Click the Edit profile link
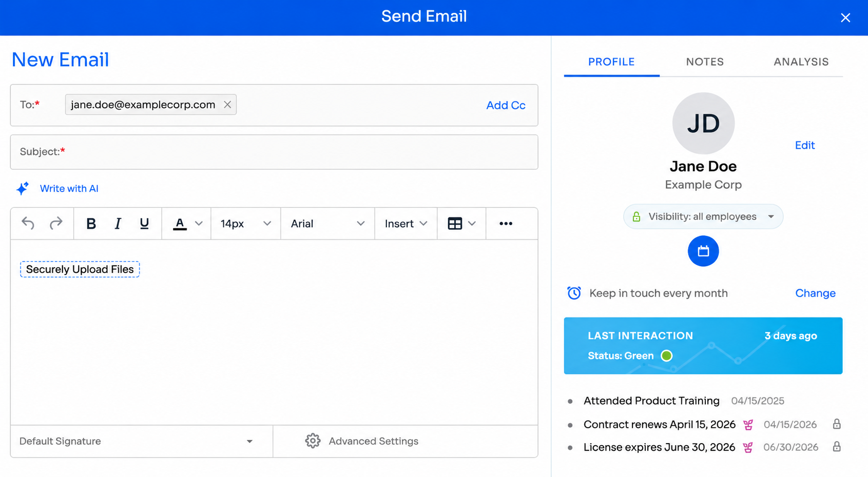 point(805,145)
